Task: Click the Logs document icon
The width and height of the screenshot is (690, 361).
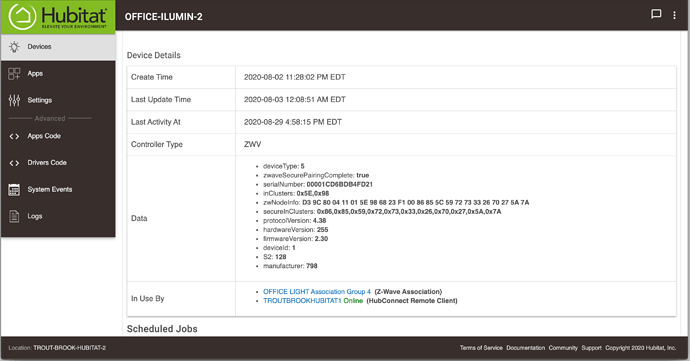Action: point(14,217)
